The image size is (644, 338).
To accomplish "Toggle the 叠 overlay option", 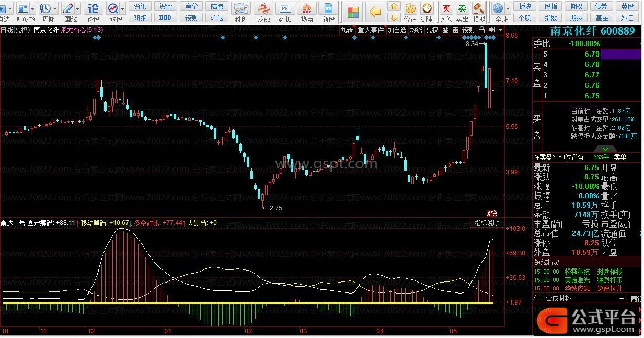I will click(x=446, y=30).
